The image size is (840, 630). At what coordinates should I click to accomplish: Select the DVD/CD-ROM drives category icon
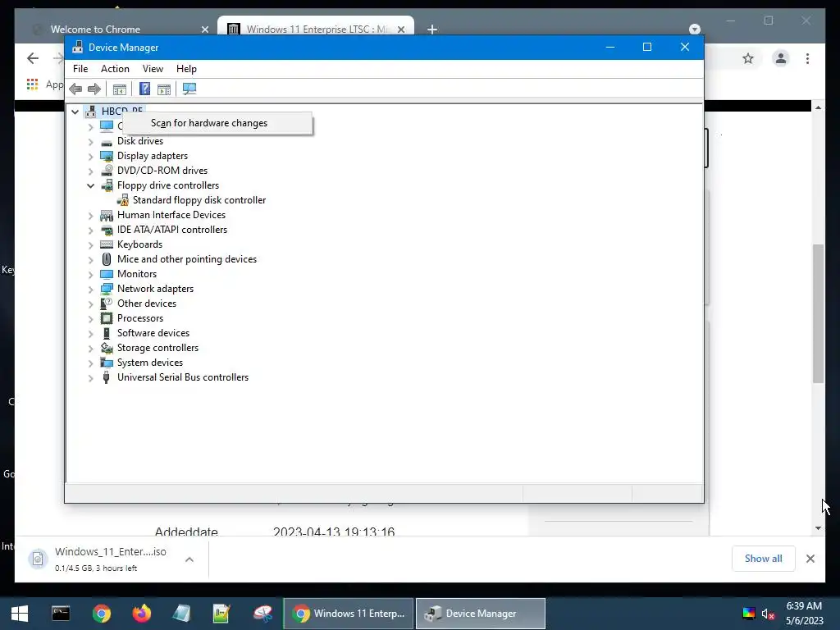click(x=107, y=171)
